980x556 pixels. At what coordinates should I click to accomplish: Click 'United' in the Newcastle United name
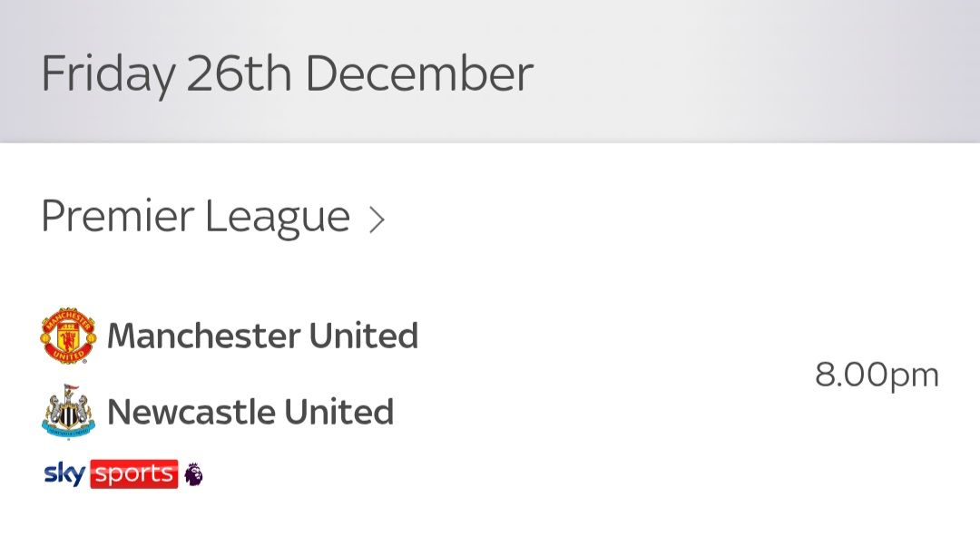[x=338, y=412]
